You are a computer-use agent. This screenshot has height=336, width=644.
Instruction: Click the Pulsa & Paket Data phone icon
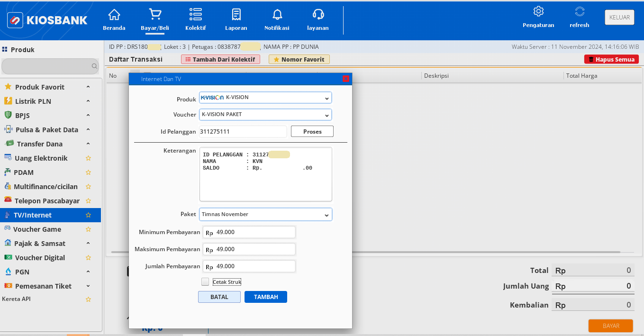click(x=8, y=129)
